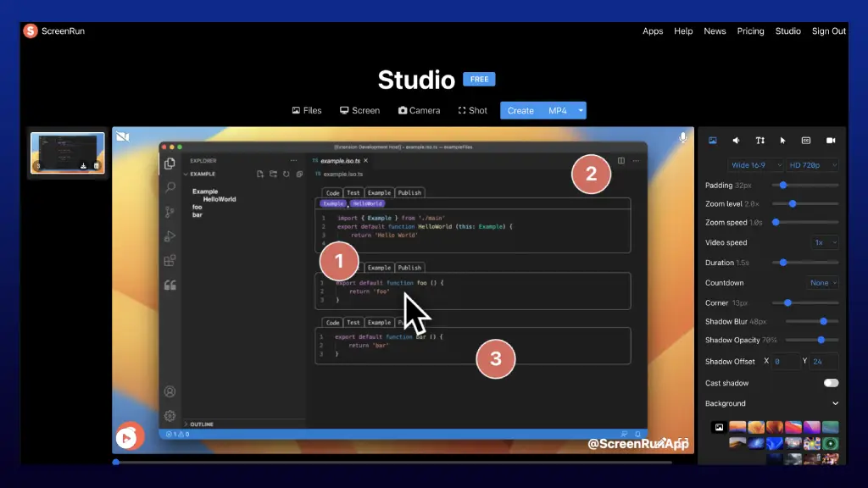Image resolution: width=868 pixels, height=488 pixels.
Task: Choose a custom background image icon
Action: point(719,427)
